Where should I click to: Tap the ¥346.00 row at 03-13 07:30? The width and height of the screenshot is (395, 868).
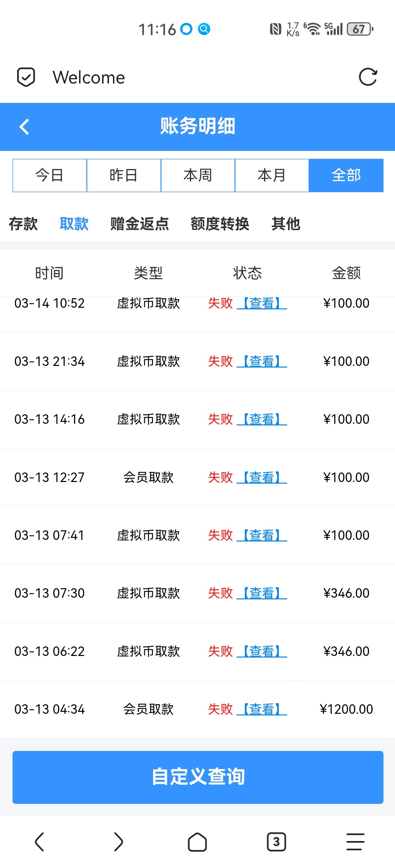197,593
